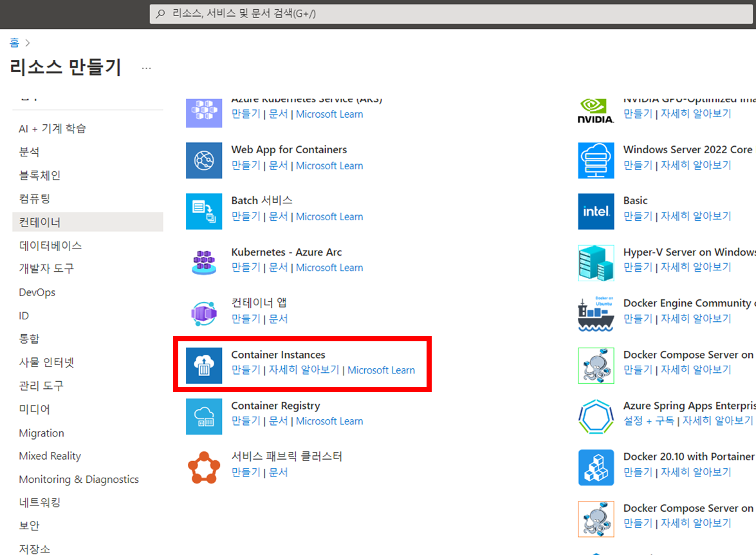
Task: Click the 서비스 패브릭 클러스터 icon
Action: pos(204,467)
